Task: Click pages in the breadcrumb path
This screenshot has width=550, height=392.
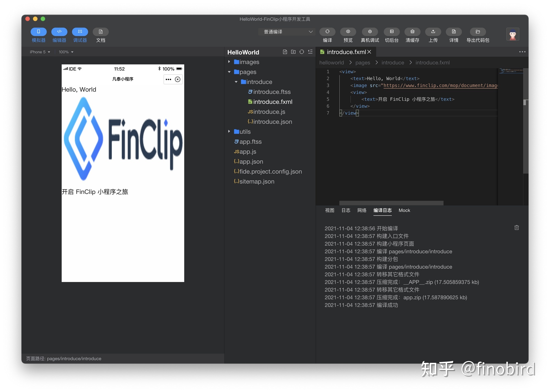Action: point(363,63)
